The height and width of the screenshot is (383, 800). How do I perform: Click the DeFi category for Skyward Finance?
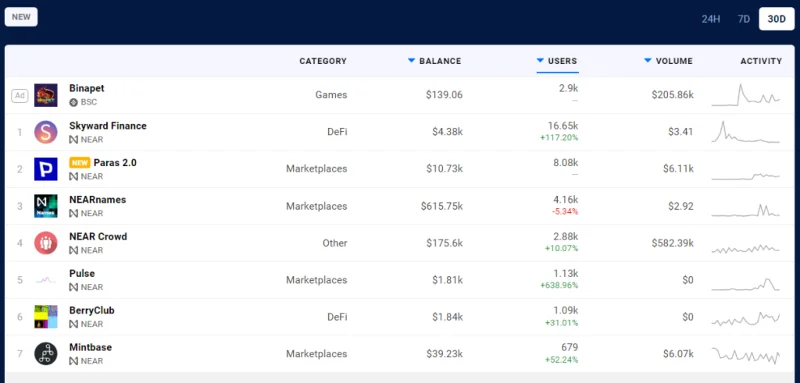pyautogui.click(x=337, y=132)
